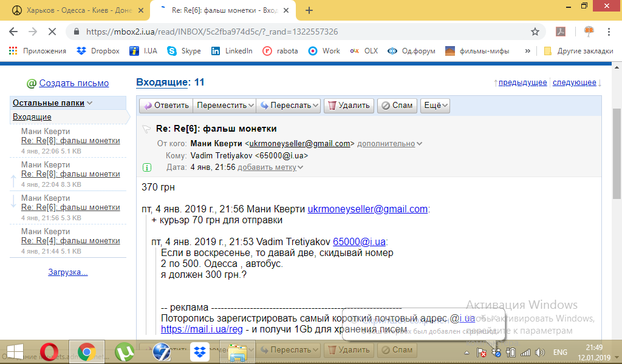Open Re: Re[4] message from 21:44

[x=70, y=240]
